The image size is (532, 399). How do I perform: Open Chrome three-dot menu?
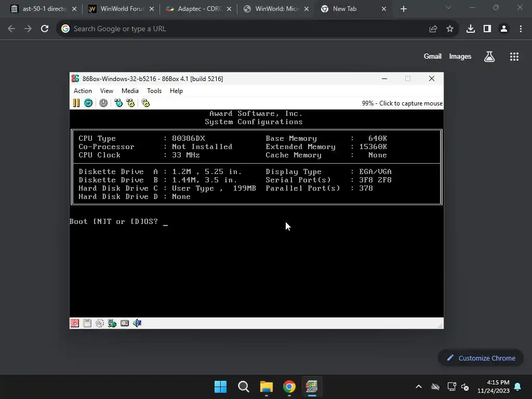pos(521,29)
